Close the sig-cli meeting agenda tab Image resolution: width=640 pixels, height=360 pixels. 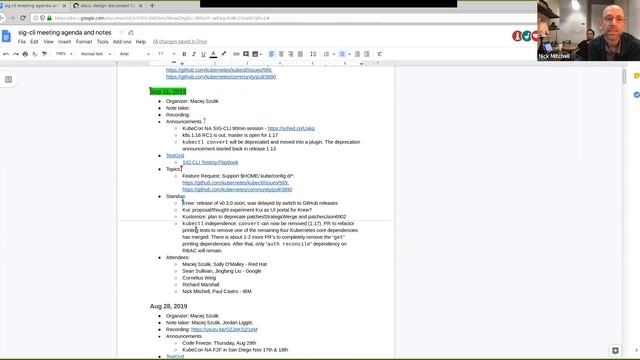pos(64,6)
